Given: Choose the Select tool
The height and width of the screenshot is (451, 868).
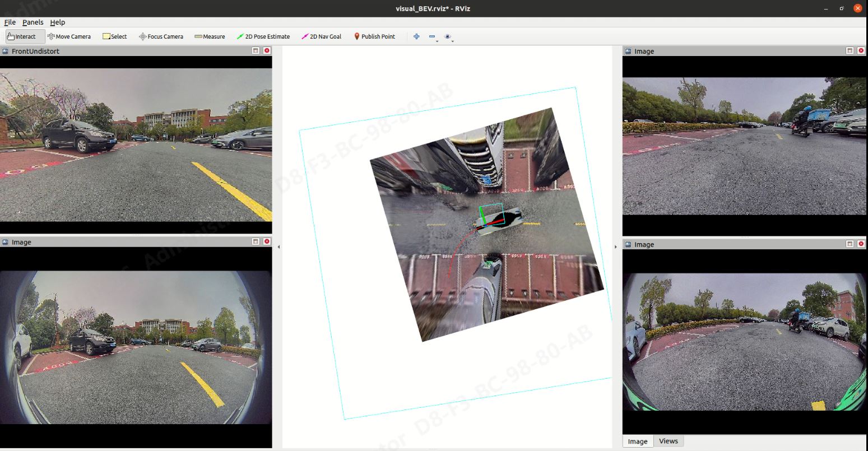Looking at the screenshot, I should [114, 36].
